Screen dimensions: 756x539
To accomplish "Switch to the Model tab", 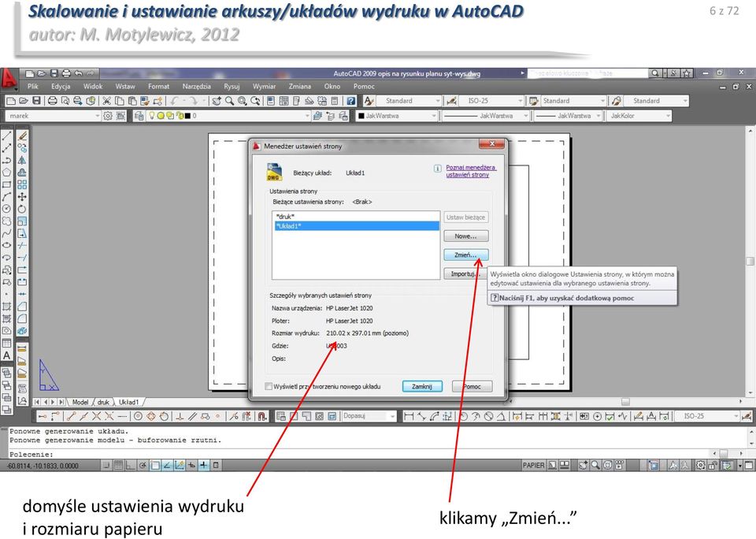I will point(80,402).
